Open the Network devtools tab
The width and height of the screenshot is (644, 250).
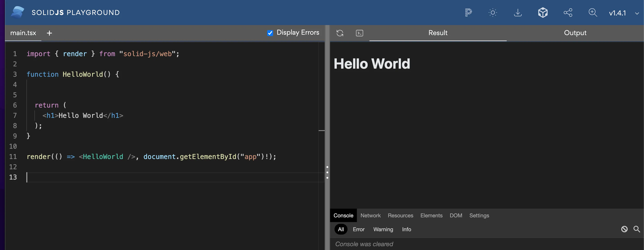coord(371,215)
